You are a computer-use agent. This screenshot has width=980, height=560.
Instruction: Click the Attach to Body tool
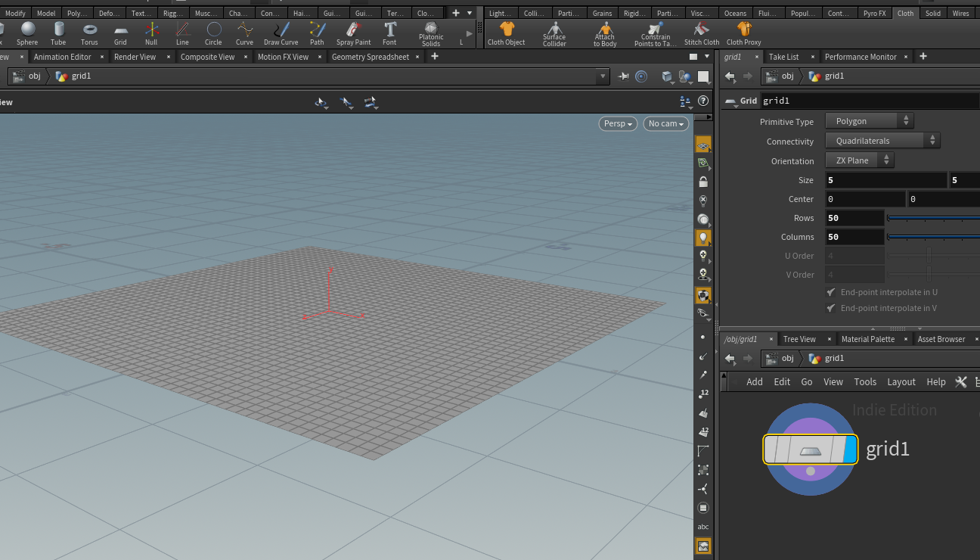605,34
